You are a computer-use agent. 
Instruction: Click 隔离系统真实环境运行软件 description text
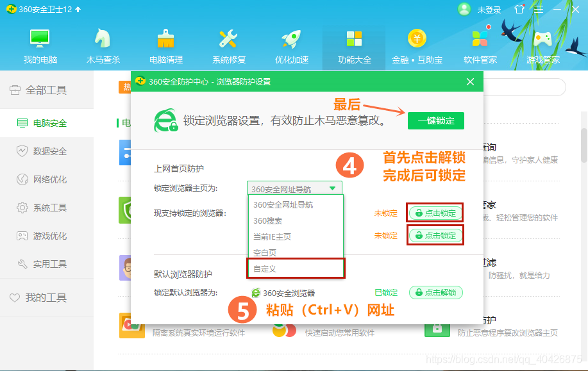tap(199, 333)
